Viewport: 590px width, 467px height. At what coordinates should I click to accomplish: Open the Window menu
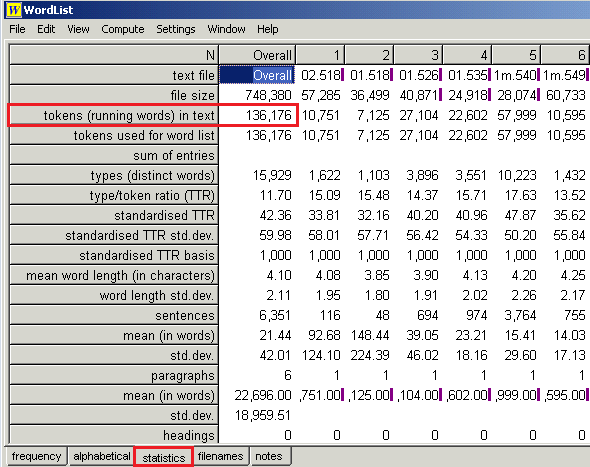[x=227, y=29]
